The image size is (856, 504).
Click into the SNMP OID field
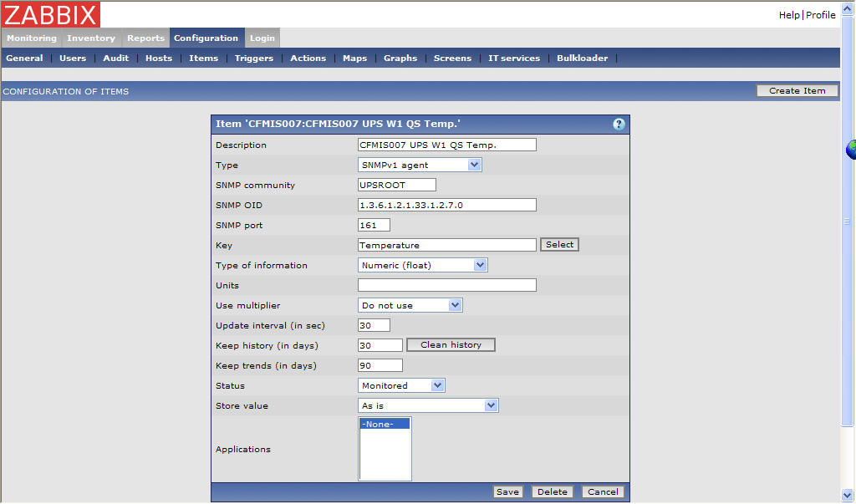(446, 205)
